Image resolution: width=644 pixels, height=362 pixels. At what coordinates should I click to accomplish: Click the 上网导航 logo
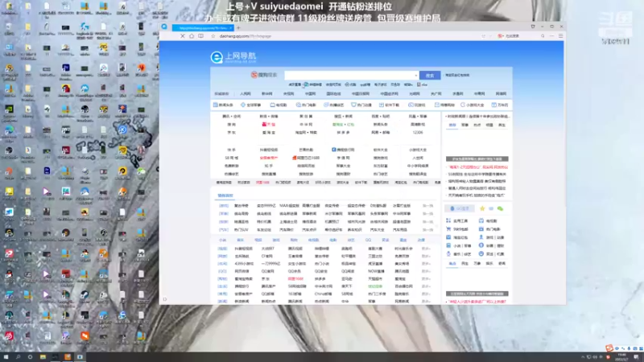pyautogui.click(x=233, y=57)
